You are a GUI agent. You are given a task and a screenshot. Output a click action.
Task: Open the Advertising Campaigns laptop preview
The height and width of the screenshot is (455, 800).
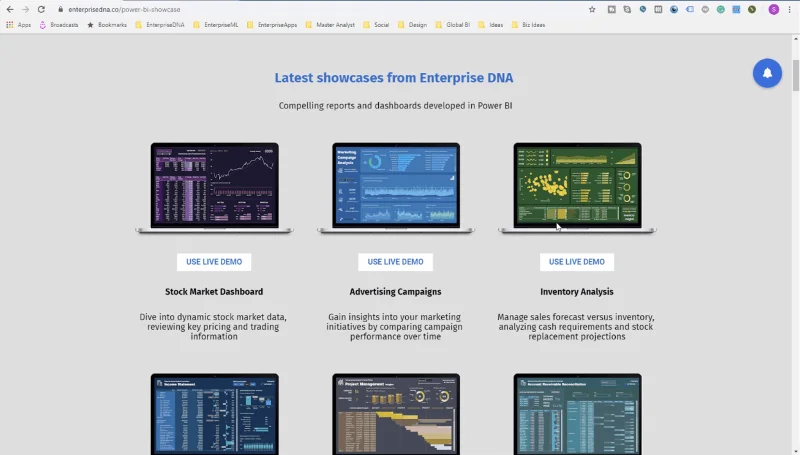tap(396, 188)
